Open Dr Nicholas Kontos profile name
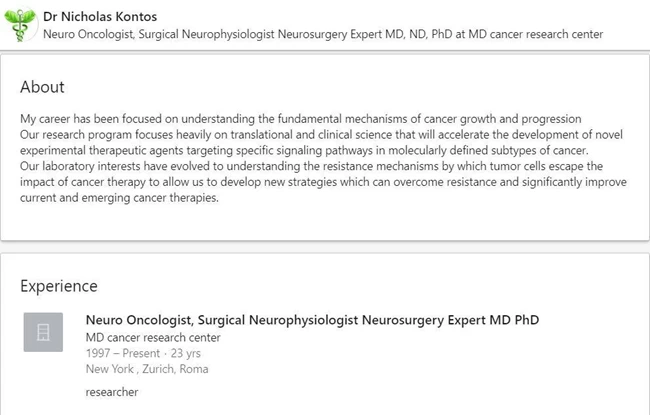Image resolution: width=650 pixels, height=415 pixels. [x=100, y=17]
